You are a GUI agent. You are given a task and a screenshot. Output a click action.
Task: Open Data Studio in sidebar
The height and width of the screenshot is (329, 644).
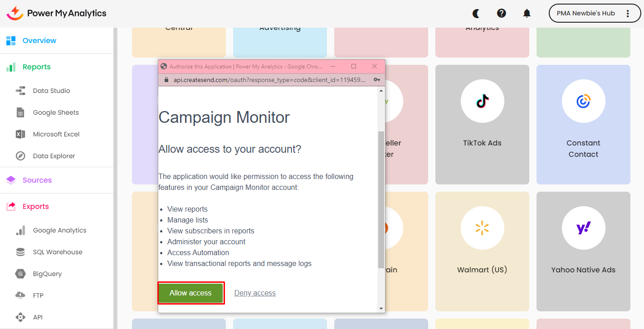pyautogui.click(x=51, y=91)
